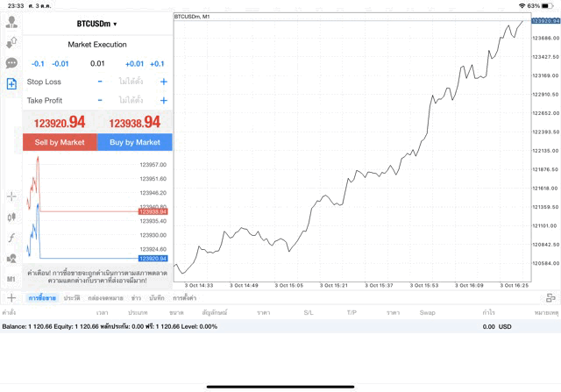Open the indicators function icon
This screenshot has height=392, width=561.
tap(11, 238)
